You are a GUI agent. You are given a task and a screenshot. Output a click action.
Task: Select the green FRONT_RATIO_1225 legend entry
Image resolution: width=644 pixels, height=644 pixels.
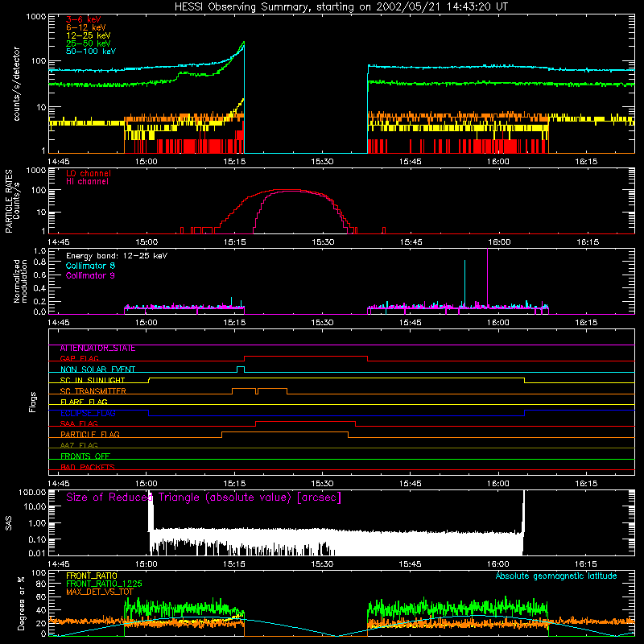(104, 584)
